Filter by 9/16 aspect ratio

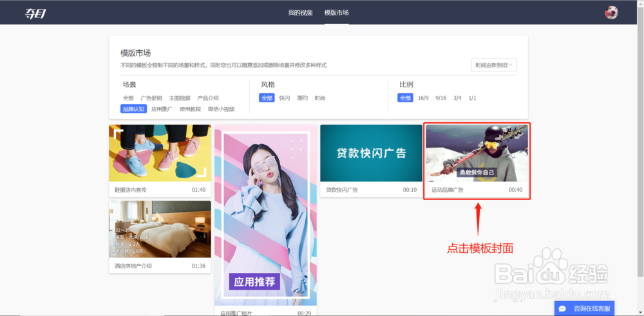click(x=440, y=98)
